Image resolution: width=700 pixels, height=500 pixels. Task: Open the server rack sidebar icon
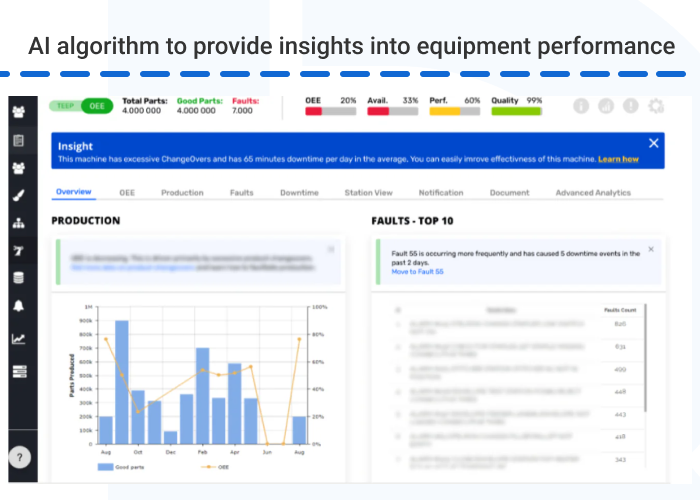tap(20, 371)
